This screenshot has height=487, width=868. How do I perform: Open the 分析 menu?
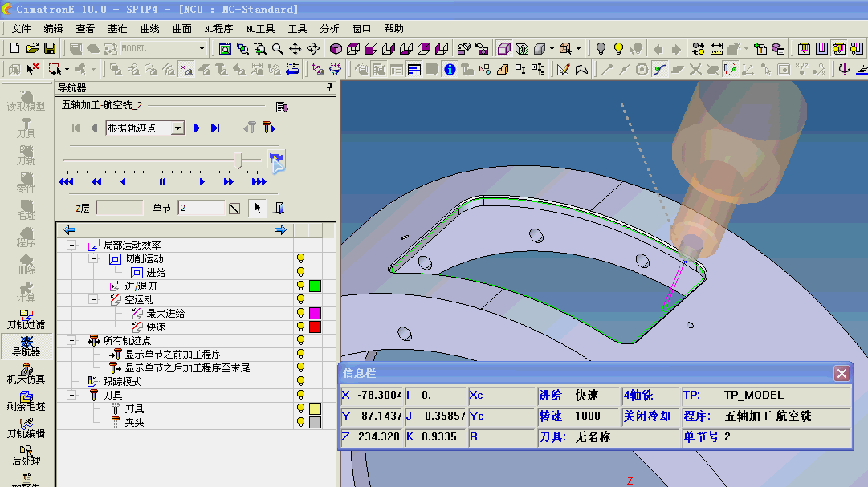tap(329, 29)
